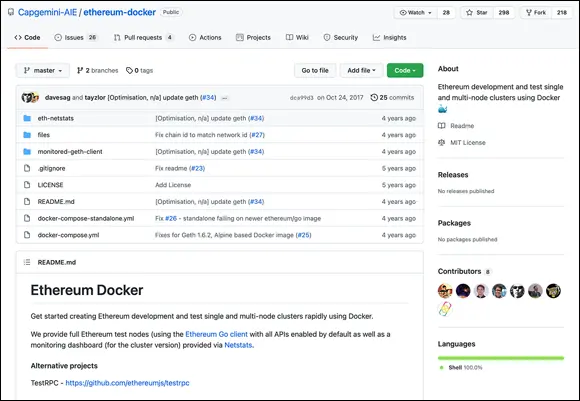Open the third contributor avatar
Screen dimensions: 580x401
coord(481,291)
